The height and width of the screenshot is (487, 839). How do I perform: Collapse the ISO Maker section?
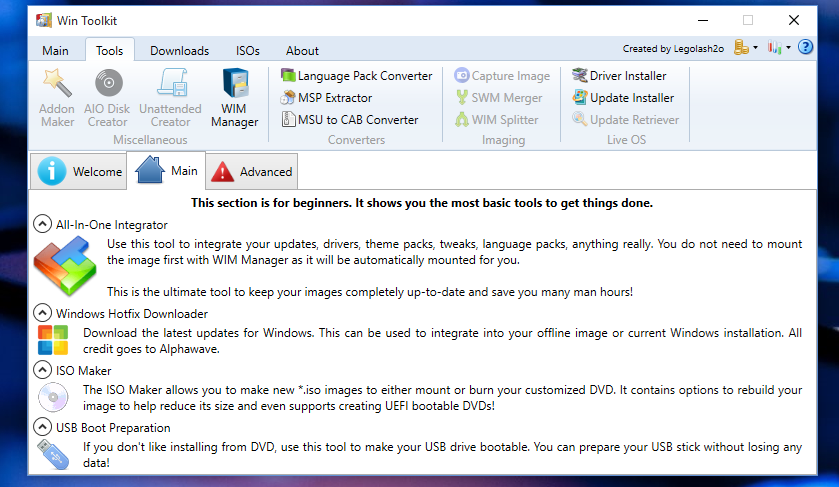tap(43, 369)
